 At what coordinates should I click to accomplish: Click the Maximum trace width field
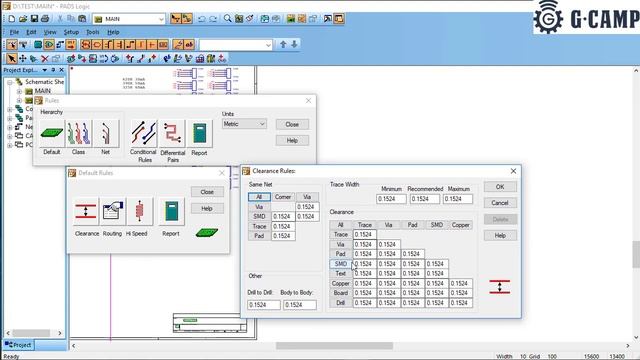458,199
